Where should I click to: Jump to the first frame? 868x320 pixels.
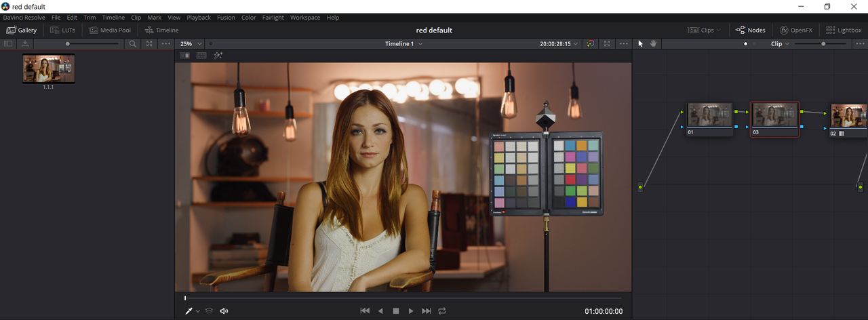pos(365,311)
